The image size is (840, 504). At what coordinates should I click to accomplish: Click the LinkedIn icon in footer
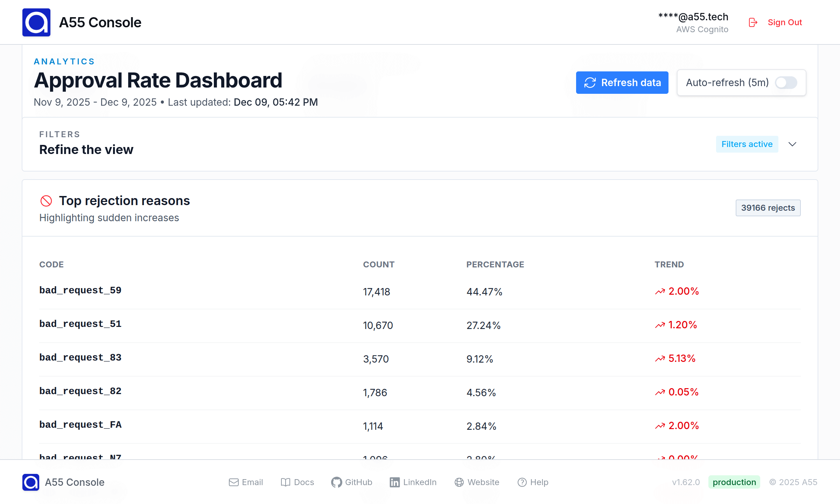(394, 482)
